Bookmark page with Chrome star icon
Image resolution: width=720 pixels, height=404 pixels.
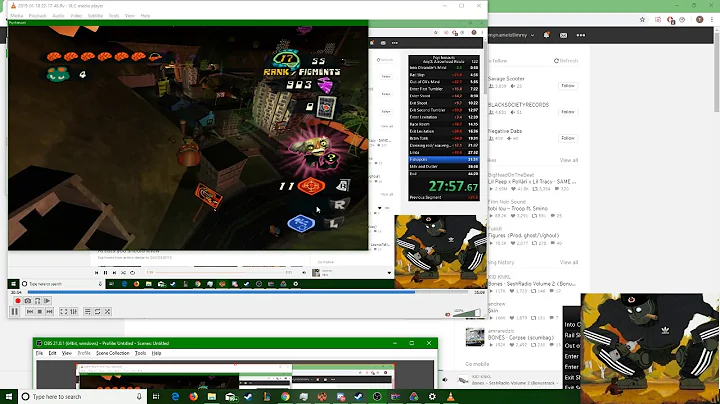(642, 19)
